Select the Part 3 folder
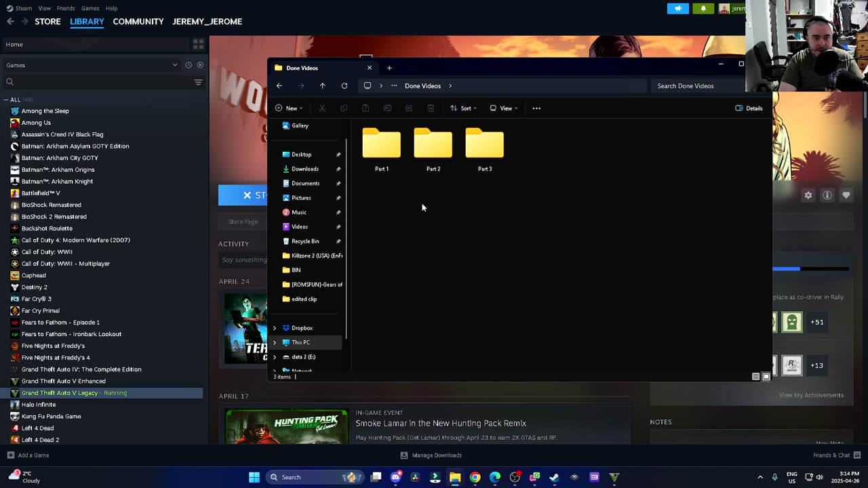This screenshot has width=868, height=488. [485, 150]
